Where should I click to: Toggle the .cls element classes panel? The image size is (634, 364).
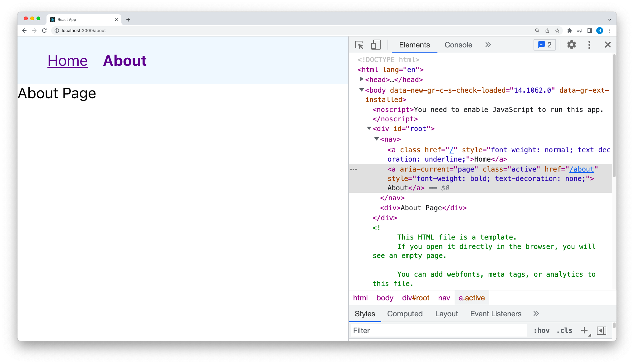click(x=564, y=331)
